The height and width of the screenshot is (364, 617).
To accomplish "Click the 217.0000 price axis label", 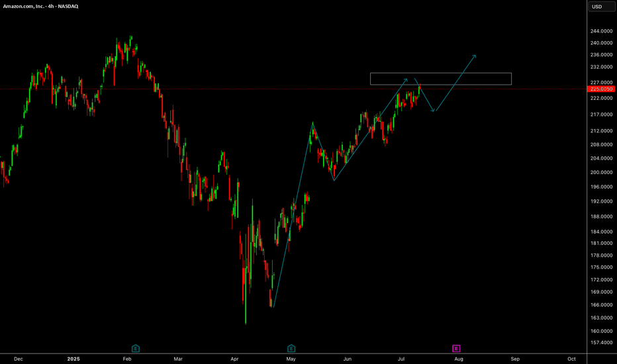I will (x=601, y=114).
